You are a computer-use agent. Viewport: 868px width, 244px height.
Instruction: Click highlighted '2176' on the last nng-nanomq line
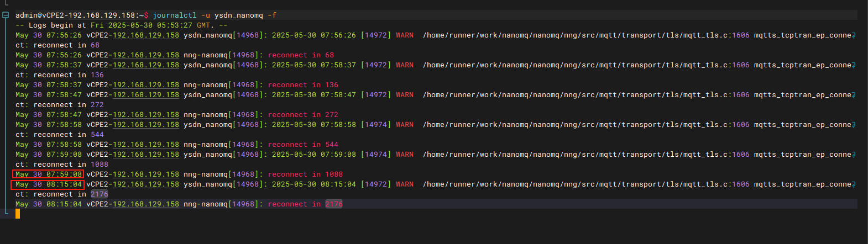point(334,204)
